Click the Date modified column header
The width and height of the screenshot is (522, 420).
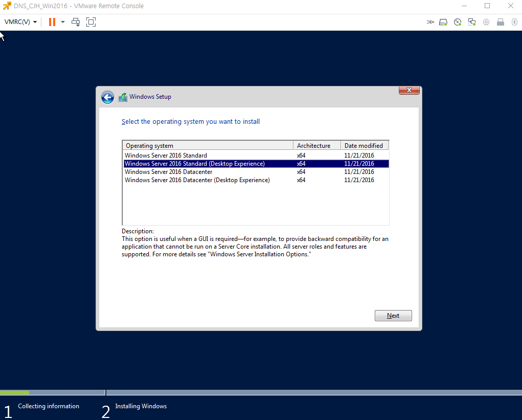coord(365,146)
